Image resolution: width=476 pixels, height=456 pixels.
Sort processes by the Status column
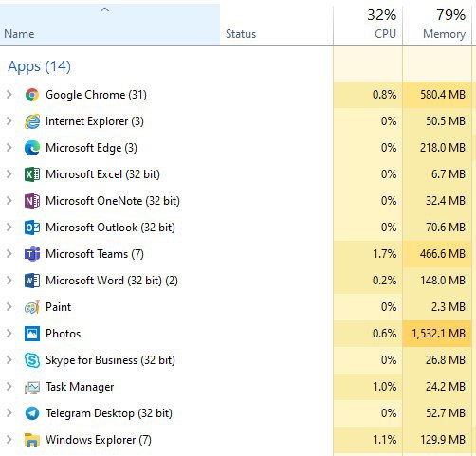click(x=277, y=25)
